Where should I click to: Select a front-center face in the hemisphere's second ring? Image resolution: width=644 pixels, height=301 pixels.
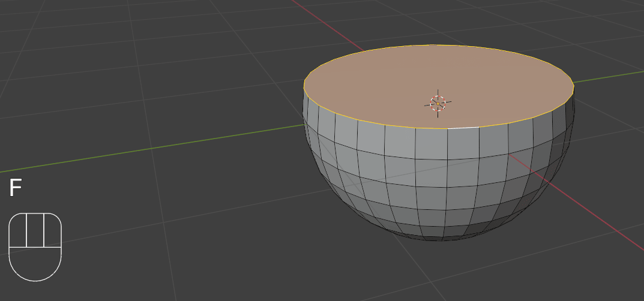coord(432,173)
